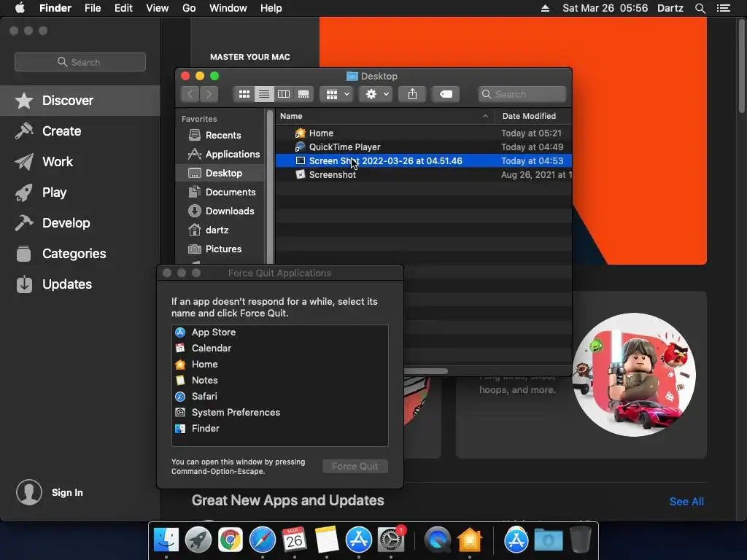Image resolution: width=747 pixels, height=560 pixels.
Task: Select the Screenshot file row
Action: [424, 175]
